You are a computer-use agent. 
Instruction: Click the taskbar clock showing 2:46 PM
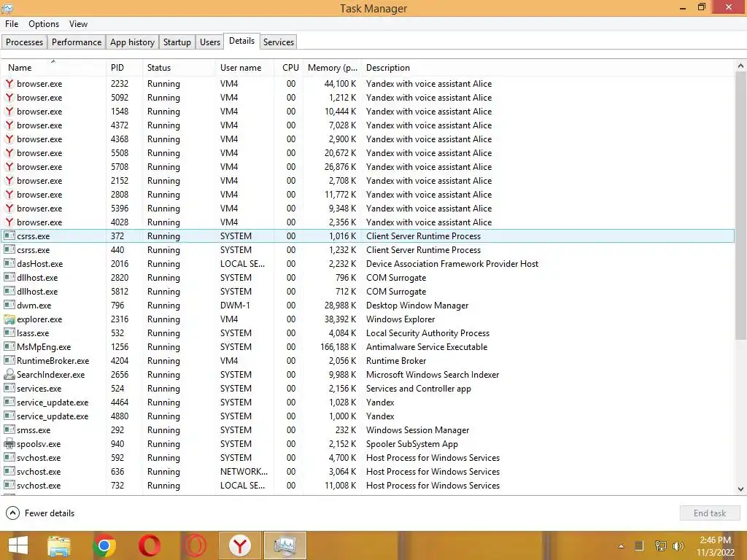715,540
